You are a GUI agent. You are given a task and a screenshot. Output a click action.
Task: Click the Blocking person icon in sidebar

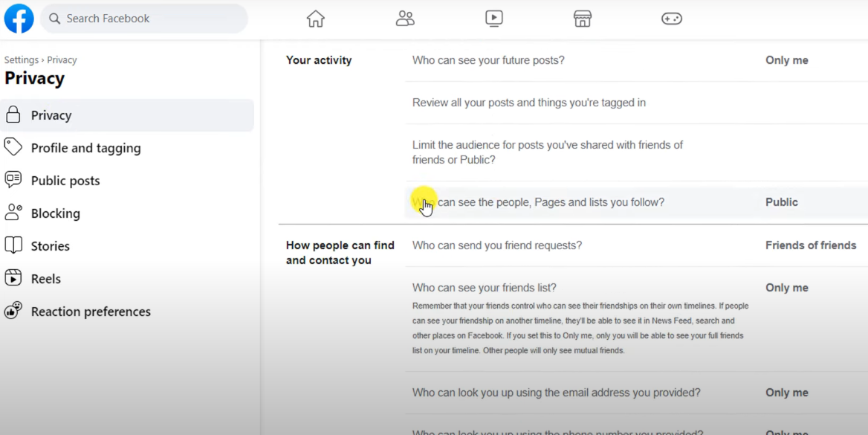click(x=13, y=213)
